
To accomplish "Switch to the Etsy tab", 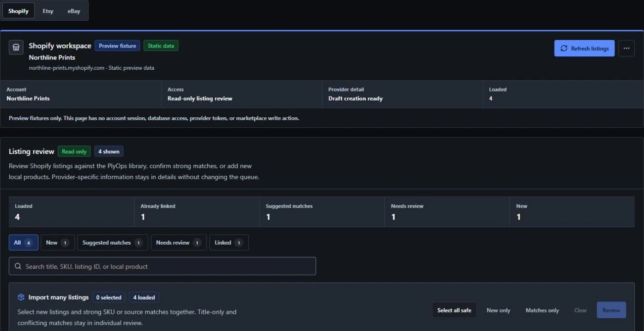I will coord(48,11).
